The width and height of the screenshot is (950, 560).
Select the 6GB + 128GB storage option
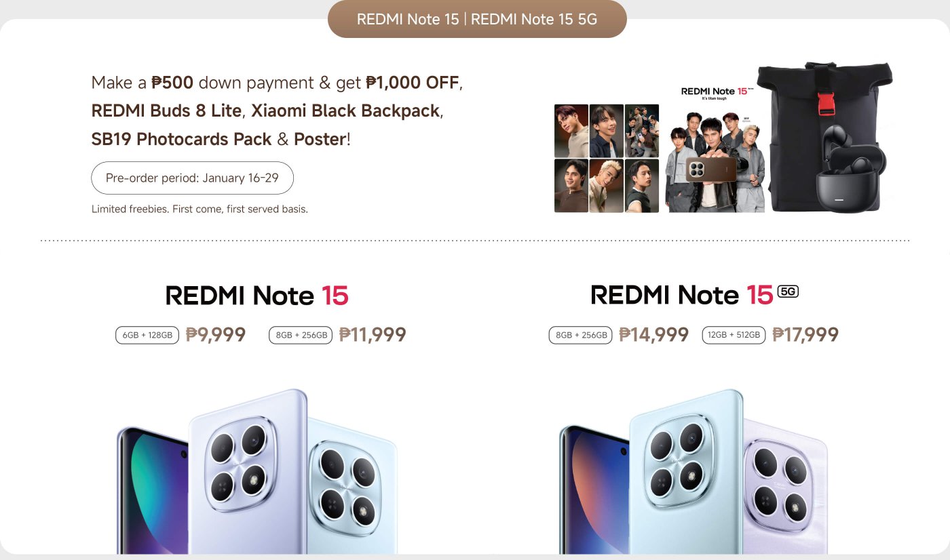pos(147,334)
